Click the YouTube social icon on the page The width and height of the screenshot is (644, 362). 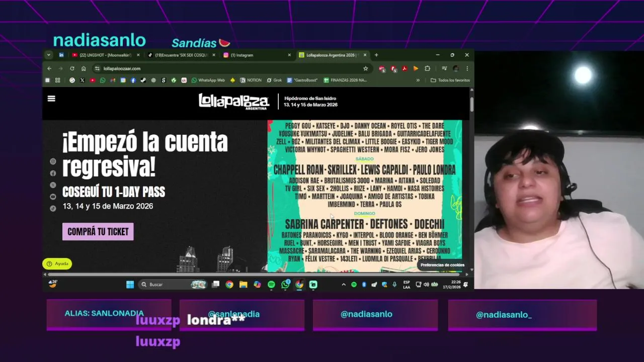[53, 197]
